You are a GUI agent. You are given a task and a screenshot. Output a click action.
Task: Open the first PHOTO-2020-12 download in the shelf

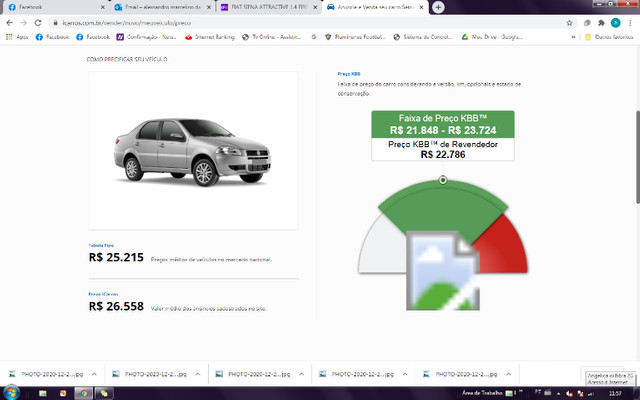47,374
